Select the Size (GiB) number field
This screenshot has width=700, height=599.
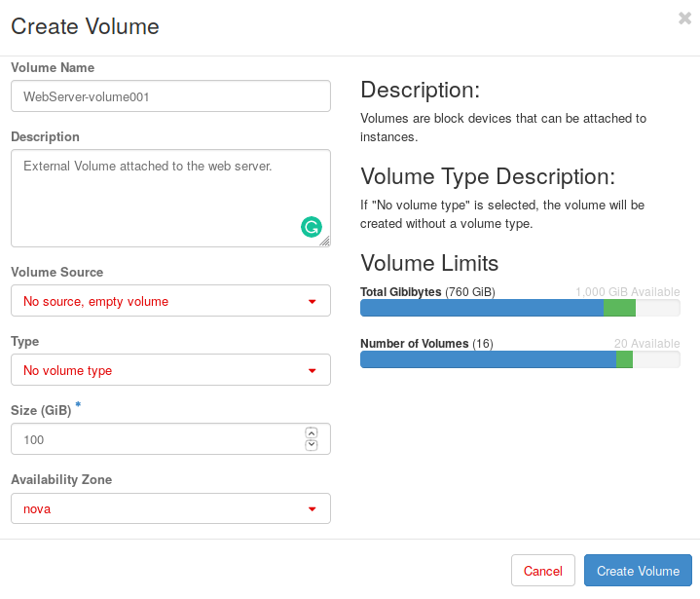coord(156,439)
